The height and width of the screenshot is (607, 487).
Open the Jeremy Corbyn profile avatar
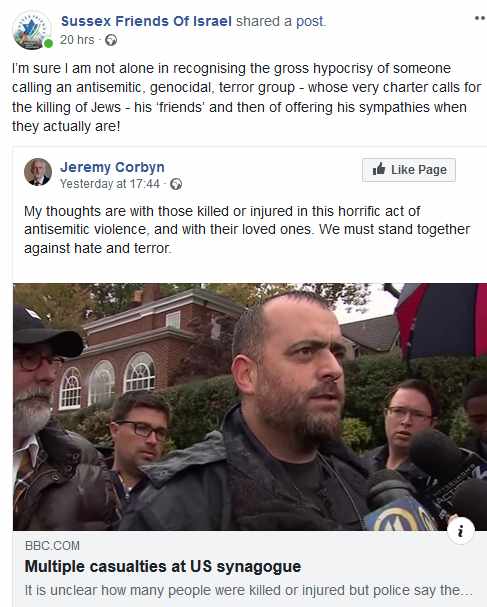coord(38,172)
